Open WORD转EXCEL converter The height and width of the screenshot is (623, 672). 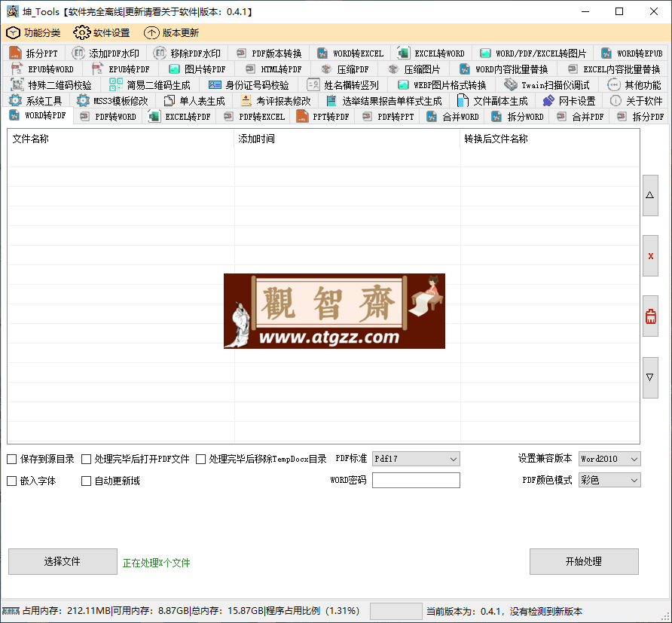[x=350, y=53]
